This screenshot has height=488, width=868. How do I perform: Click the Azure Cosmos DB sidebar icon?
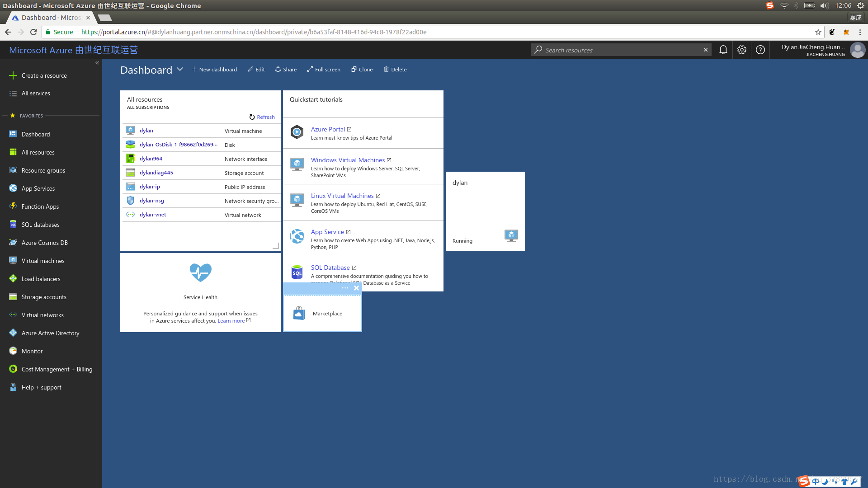coord(13,243)
